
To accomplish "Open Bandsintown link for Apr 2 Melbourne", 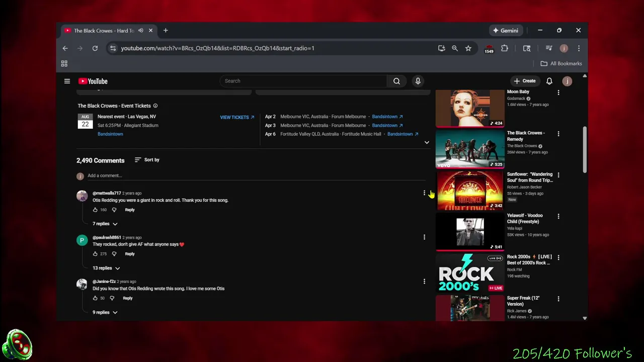I will [x=387, y=117].
